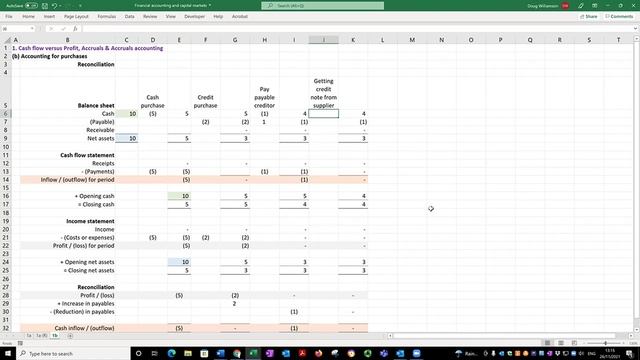Viewport: 640px width, 360px height.
Task: Open the File menu
Action: pyautogui.click(x=9, y=16)
